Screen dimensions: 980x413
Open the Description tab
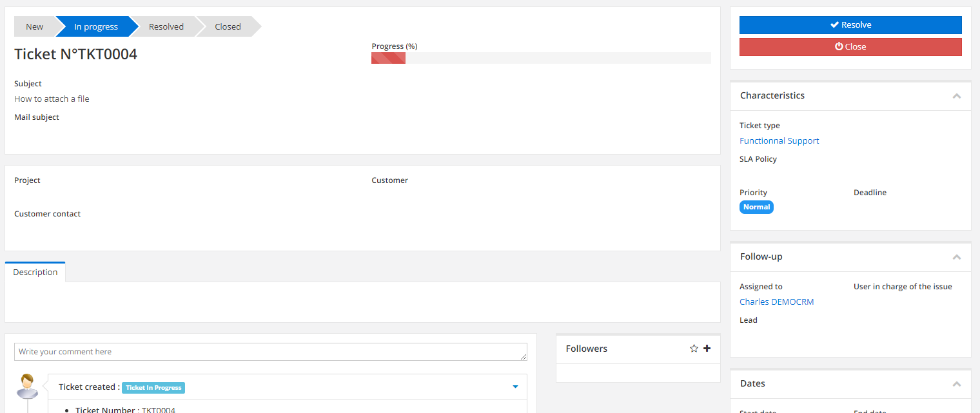[35, 273]
